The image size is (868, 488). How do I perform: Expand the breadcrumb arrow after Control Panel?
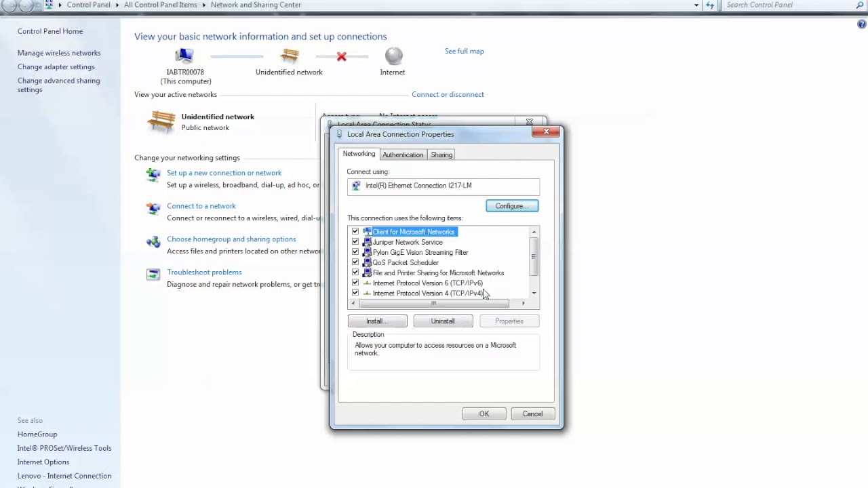tap(117, 5)
